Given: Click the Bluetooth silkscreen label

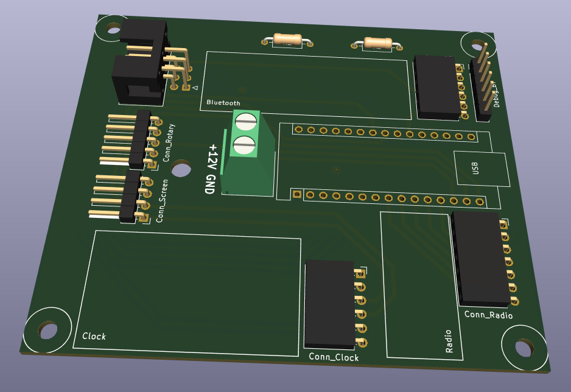Looking at the screenshot, I should [x=223, y=103].
